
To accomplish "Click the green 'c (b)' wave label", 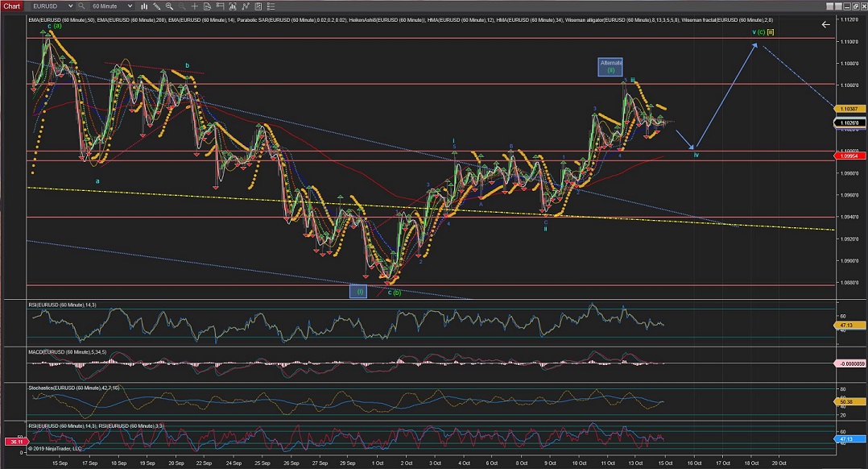I will click(x=395, y=293).
